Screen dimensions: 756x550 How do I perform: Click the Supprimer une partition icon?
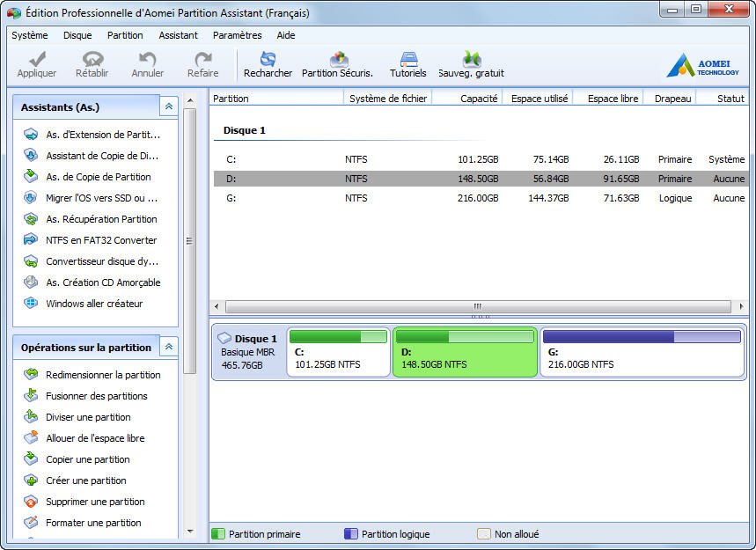31,502
